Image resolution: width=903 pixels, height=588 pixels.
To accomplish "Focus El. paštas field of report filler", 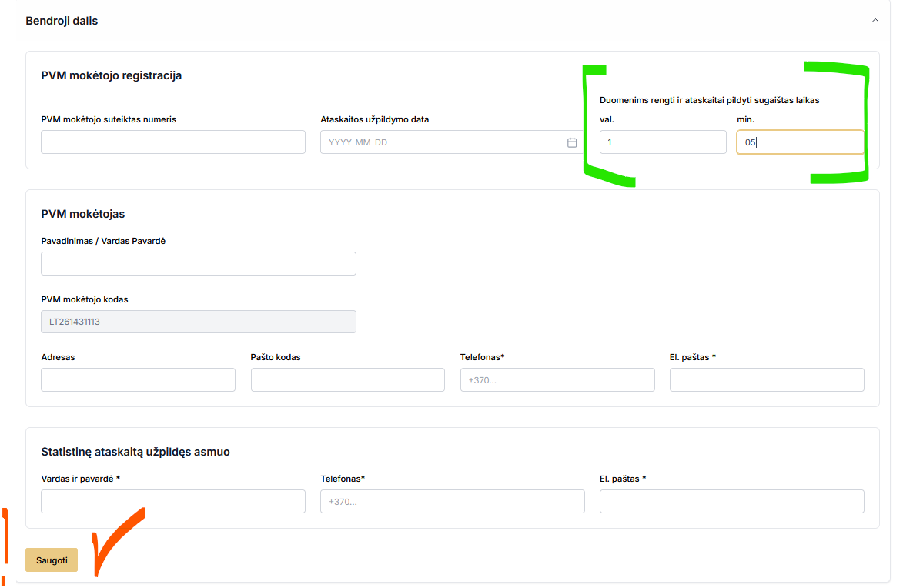I will pos(732,501).
